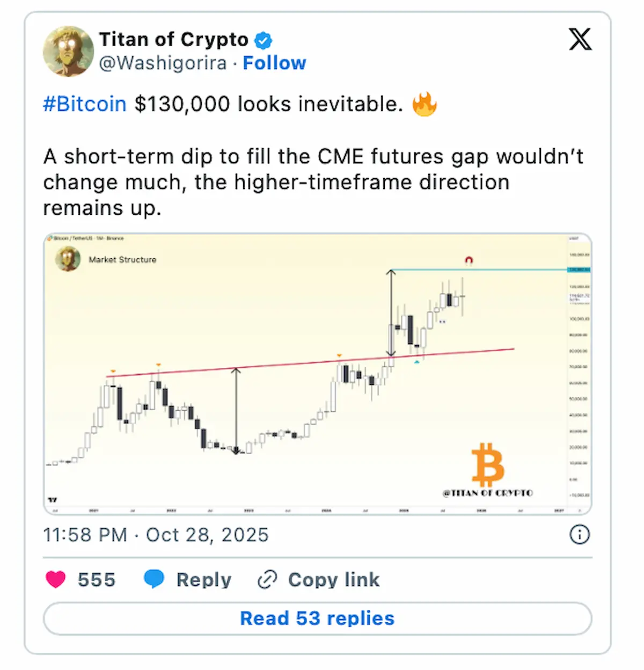
Task: Open the Titan of Crypto display name
Action: coord(173,40)
